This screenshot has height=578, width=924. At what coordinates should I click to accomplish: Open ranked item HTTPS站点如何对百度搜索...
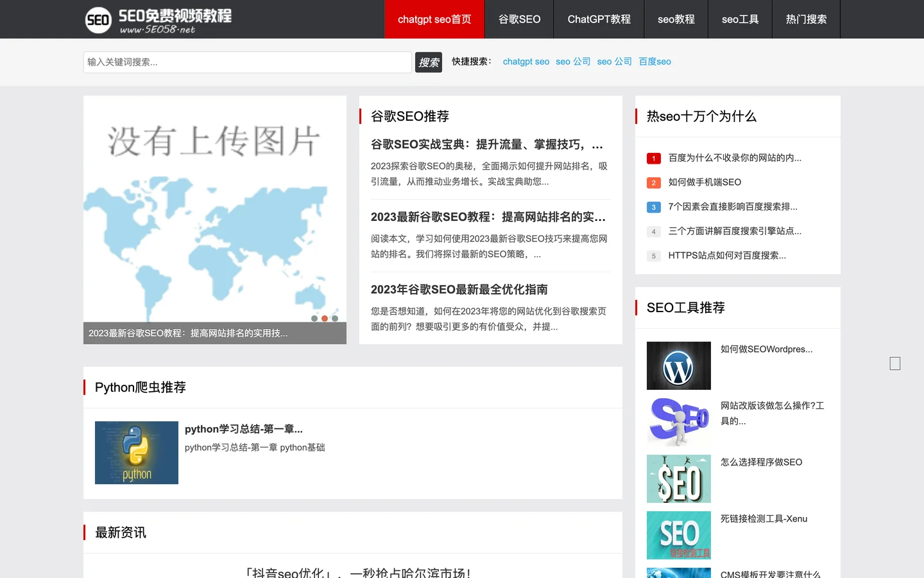pos(727,256)
